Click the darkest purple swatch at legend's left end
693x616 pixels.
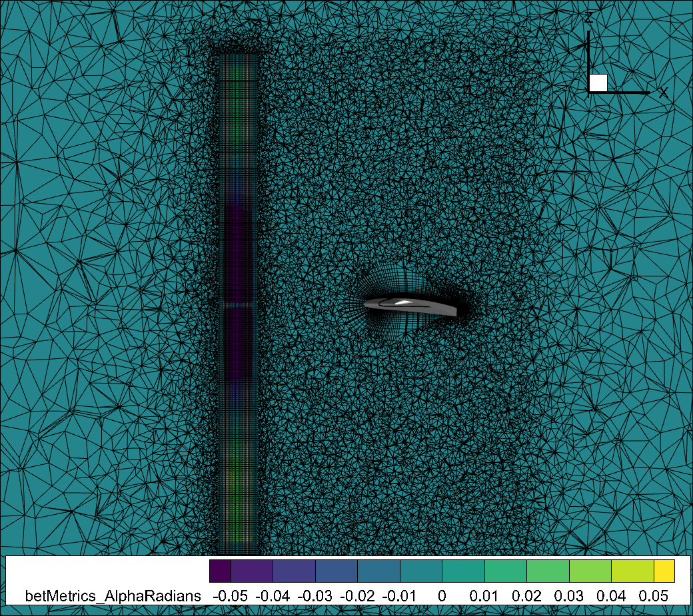click(220, 571)
